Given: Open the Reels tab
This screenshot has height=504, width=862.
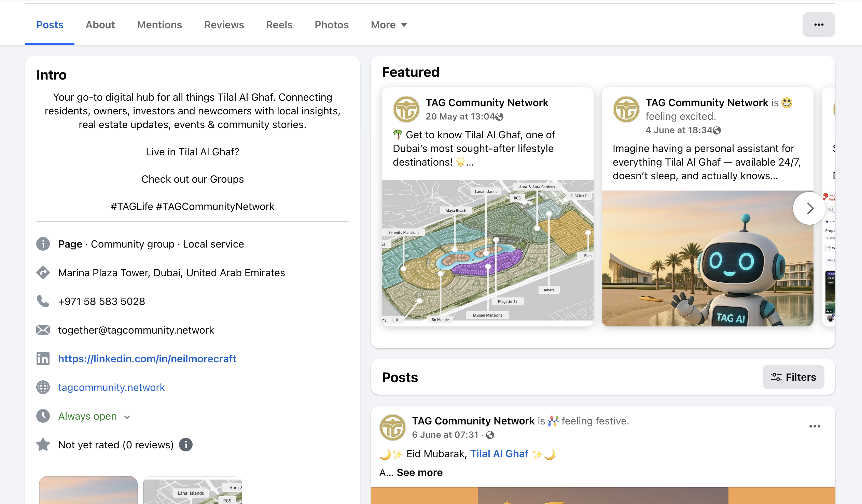Looking at the screenshot, I should click(x=279, y=25).
